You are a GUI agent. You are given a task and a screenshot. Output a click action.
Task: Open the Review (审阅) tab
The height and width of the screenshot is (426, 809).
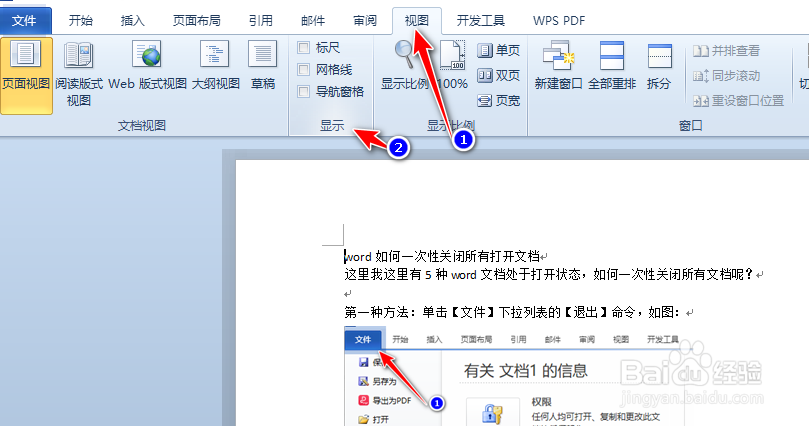click(365, 21)
